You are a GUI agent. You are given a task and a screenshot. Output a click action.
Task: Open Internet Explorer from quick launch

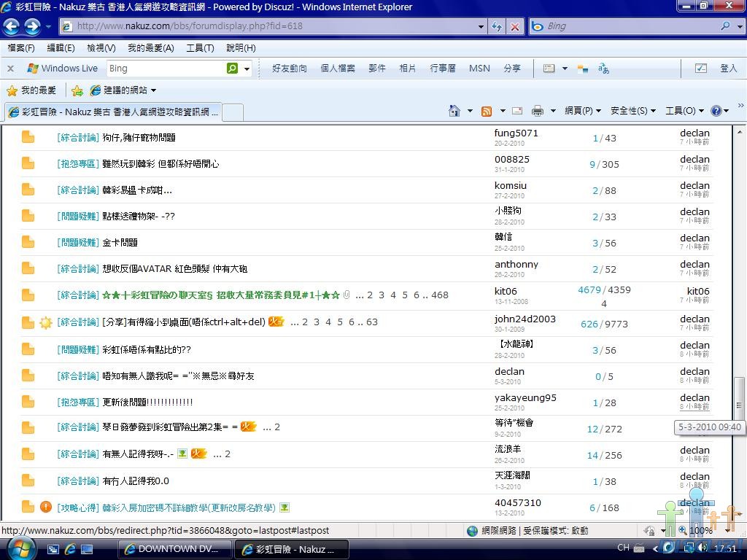[x=70, y=549]
